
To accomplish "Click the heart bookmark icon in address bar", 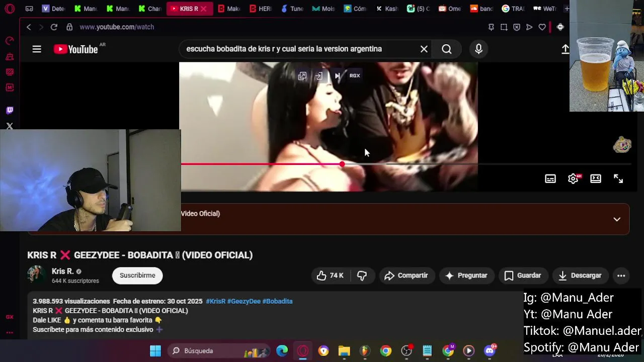I will 542,27.
